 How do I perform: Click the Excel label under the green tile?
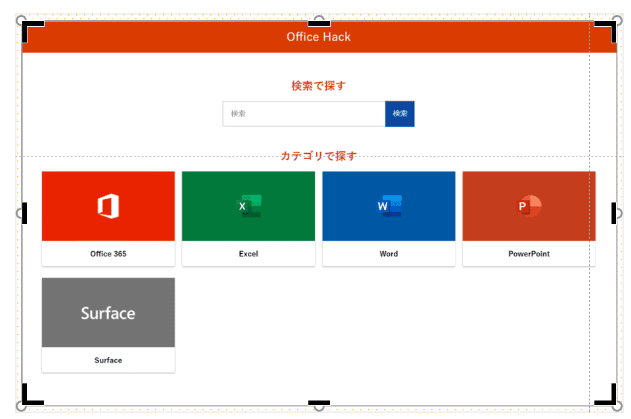(x=248, y=254)
